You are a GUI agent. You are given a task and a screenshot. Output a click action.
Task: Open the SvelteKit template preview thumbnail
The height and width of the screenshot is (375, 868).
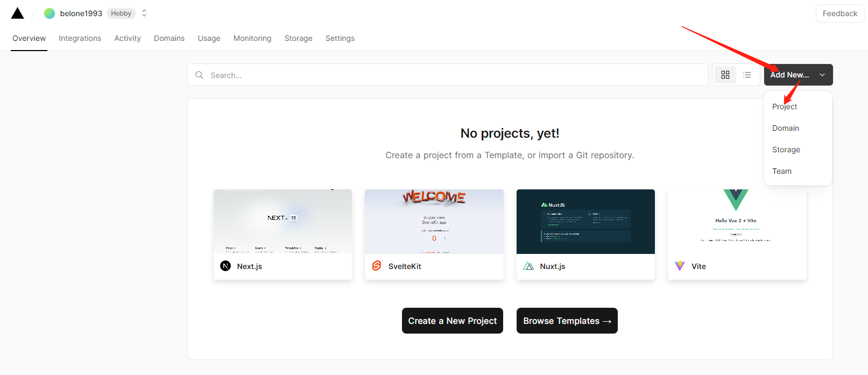(434, 222)
